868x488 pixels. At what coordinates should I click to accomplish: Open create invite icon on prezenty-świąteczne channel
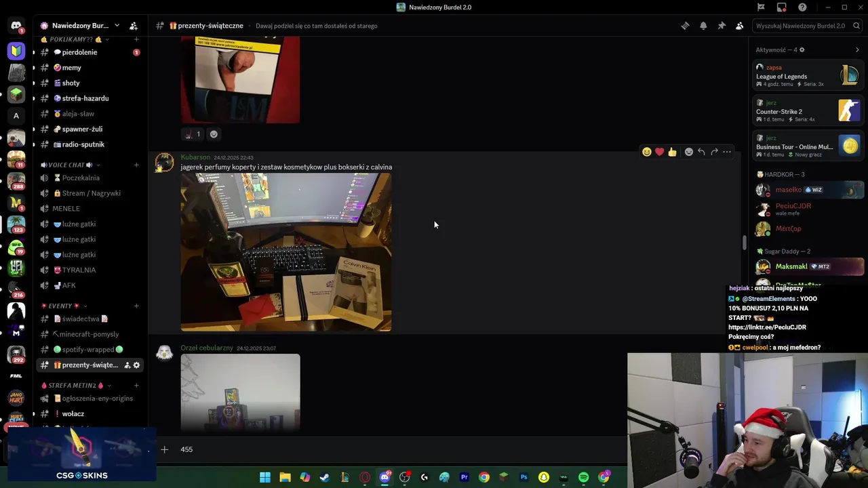click(x=127, y=365)
